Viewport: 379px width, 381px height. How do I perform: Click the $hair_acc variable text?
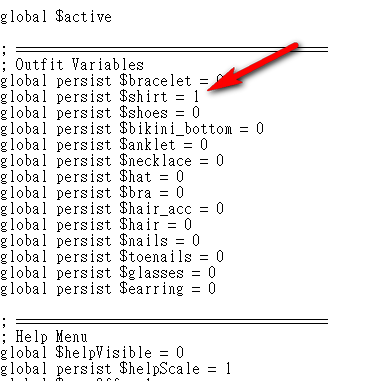[x=155, y=209]
